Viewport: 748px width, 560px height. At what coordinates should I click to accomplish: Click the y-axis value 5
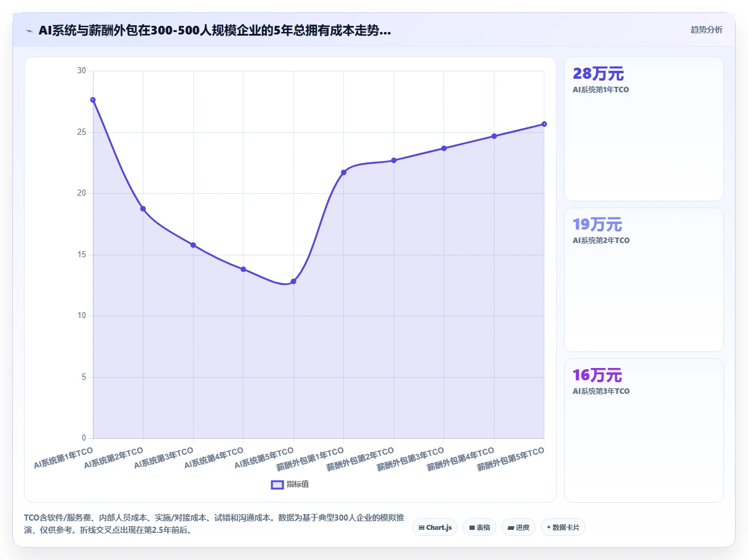tap(84, 377)
